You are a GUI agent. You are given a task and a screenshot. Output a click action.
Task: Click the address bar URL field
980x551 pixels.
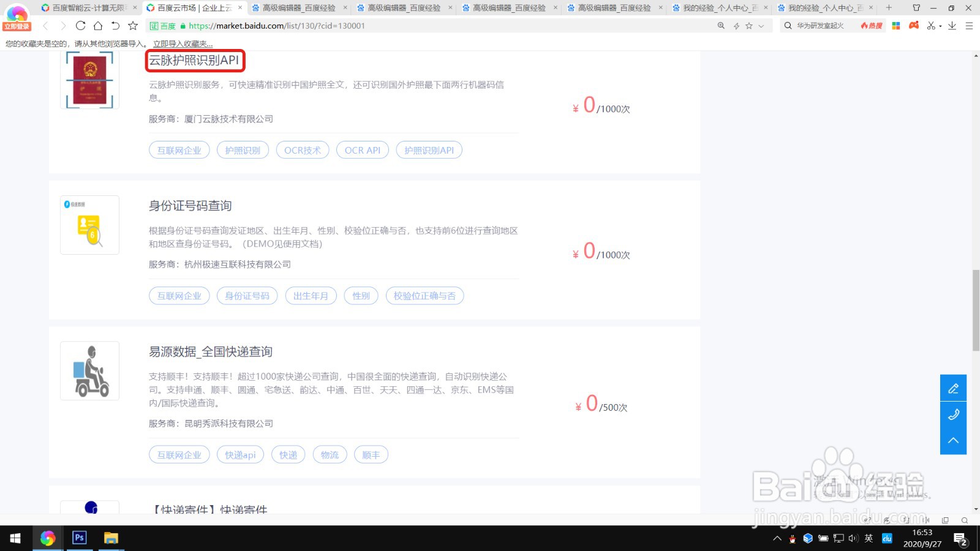429,26
